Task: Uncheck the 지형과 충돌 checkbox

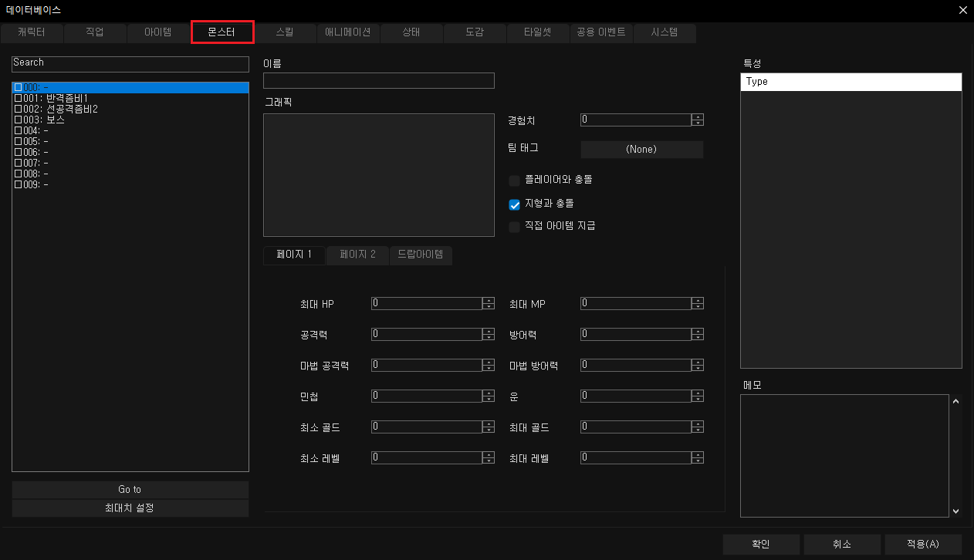Action: 515,204
